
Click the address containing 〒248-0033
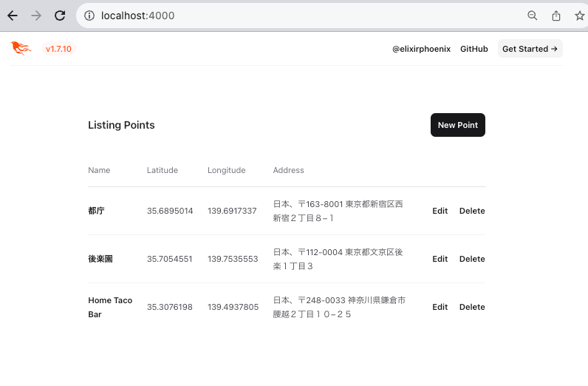pyautogui.click(x=339, y=307)
